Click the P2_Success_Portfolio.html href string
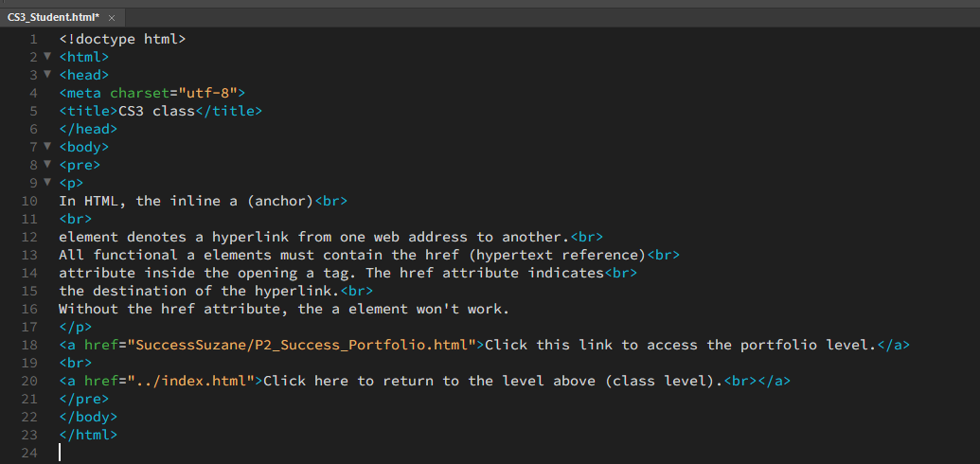This screenshot has width=980, height=464. pos(303,345)
